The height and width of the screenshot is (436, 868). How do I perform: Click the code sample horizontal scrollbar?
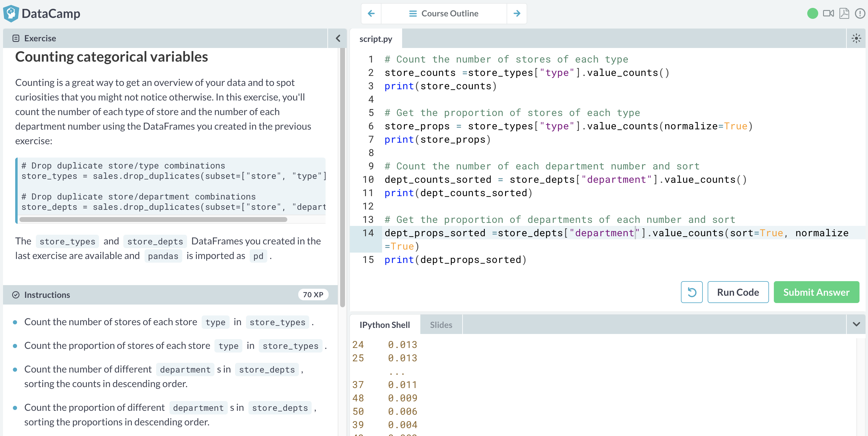click(x=153, y=219)
